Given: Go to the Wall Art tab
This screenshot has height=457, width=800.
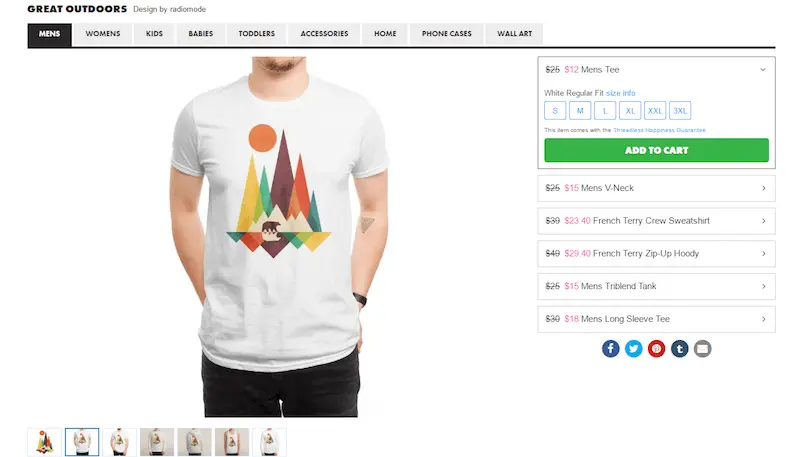Looking at the screenshot, I should point(514,34).
